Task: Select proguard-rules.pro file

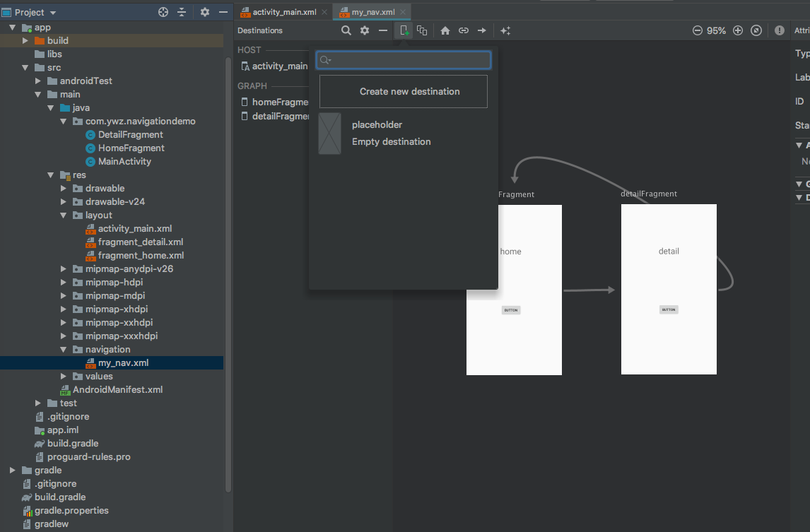Action: click(x=83, y=457)
